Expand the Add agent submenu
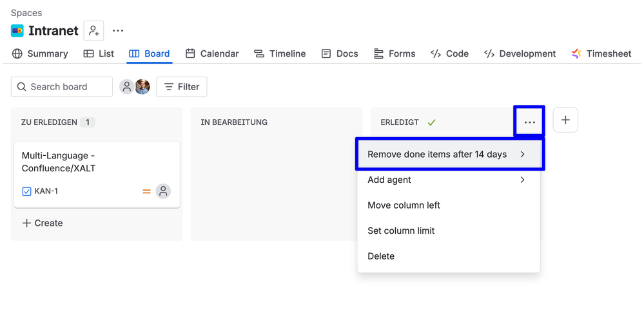 (449, 180)
